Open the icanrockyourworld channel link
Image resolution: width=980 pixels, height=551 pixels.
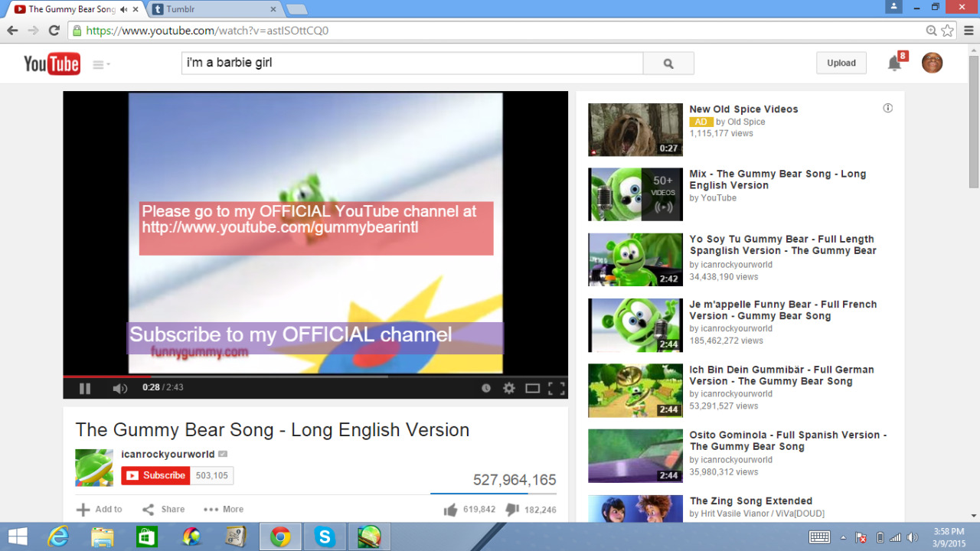click(168, 454)
